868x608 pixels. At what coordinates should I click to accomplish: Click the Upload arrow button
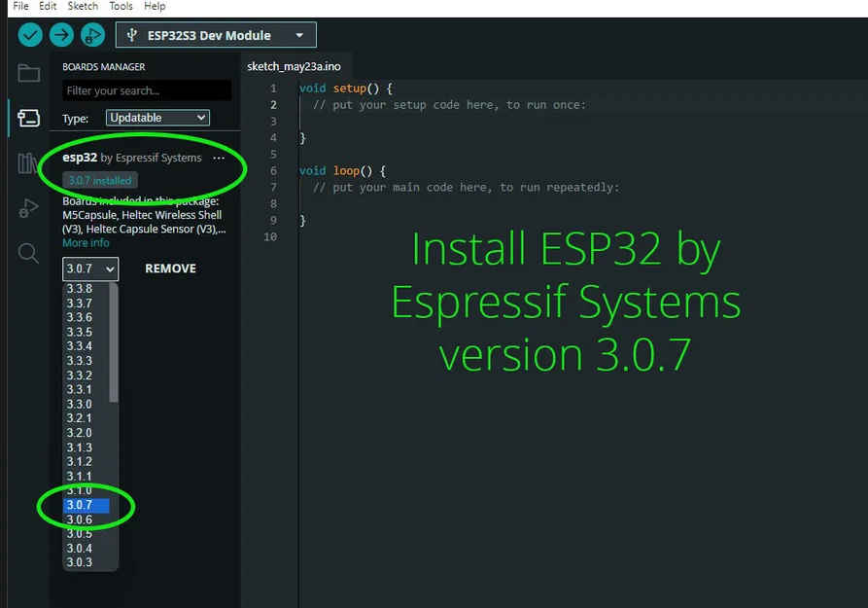click(x=61, y=35)
